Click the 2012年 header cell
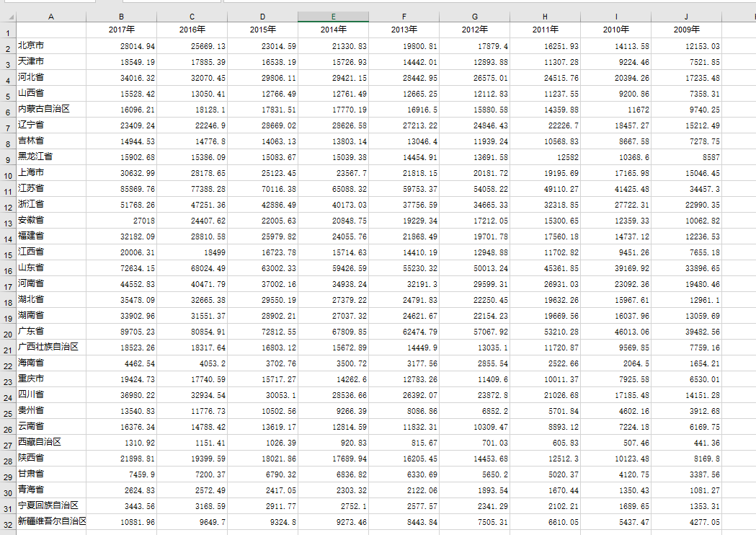Screen dimensions: 756x535 pos(474,30)
